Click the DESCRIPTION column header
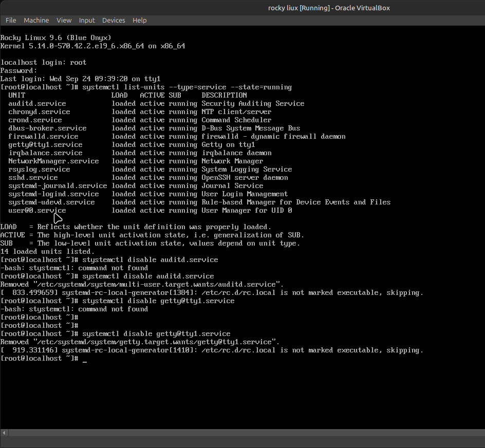The height and width of the screenshot is (448, 485). point(224,96)
